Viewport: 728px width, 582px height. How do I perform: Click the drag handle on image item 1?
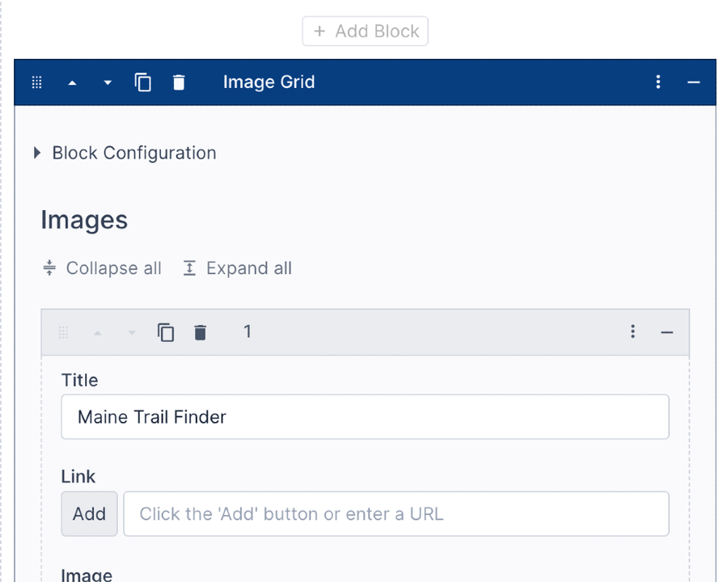[63, 332]
